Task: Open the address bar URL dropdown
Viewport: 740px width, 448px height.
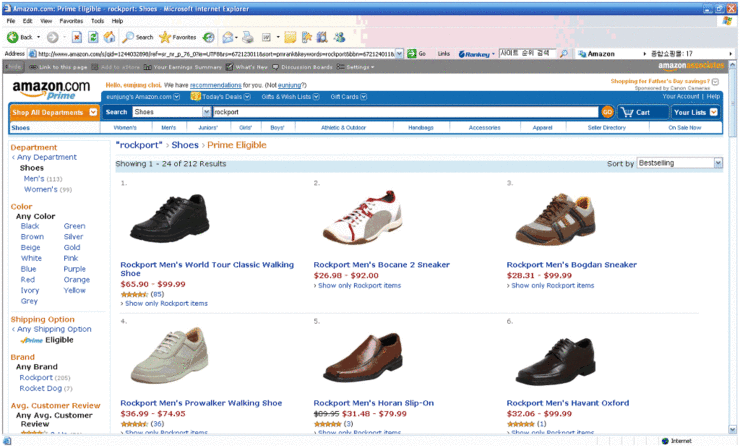Action: [x=399, y=54]
